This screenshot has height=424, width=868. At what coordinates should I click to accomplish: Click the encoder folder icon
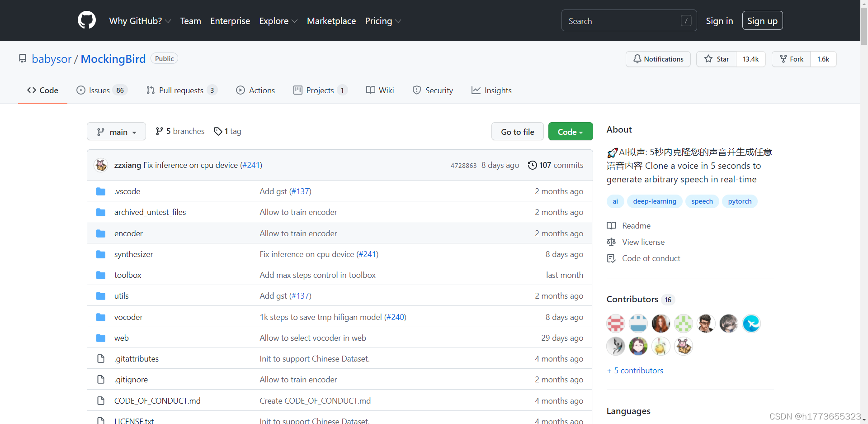click(x=101, y=233)
